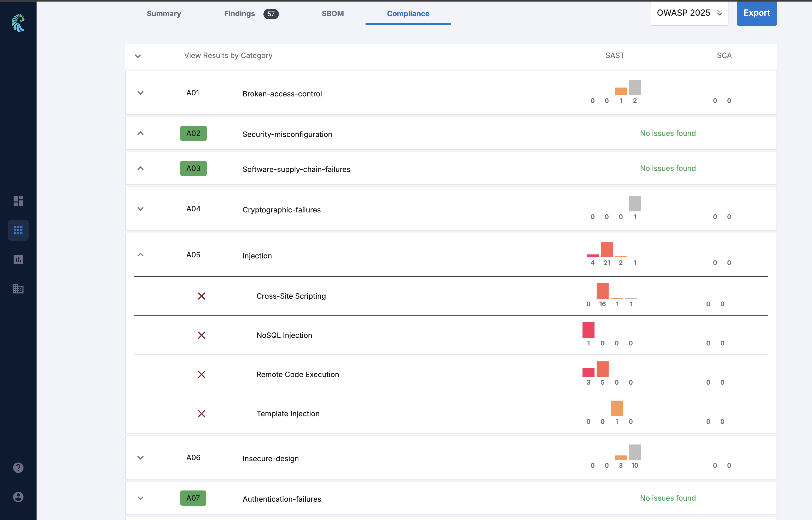Open the building organization icon
This screenshot has height=520, width=812.
(x=18, y=289)
